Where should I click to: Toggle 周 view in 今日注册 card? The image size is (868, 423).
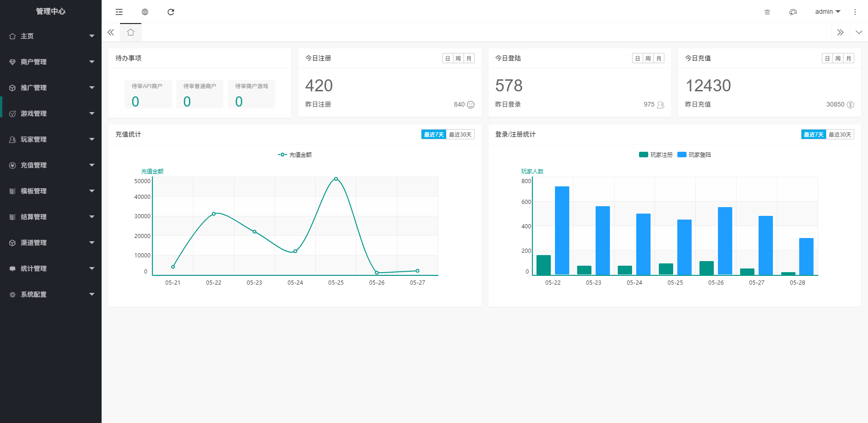coord(458,59)
